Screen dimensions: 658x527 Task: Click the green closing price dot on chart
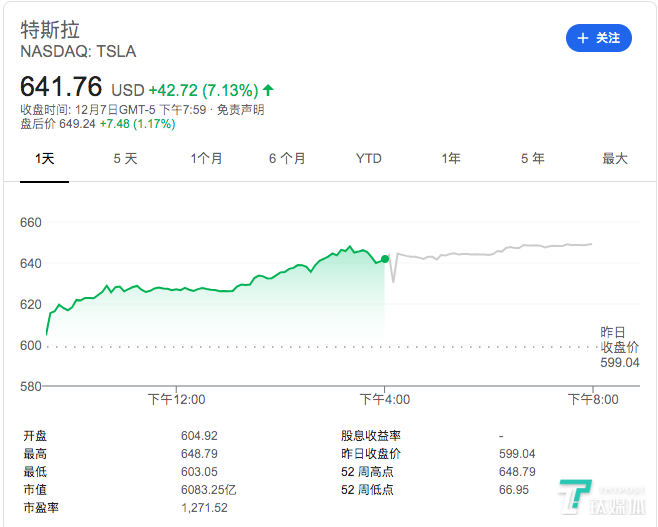click(x=385, y=259)
